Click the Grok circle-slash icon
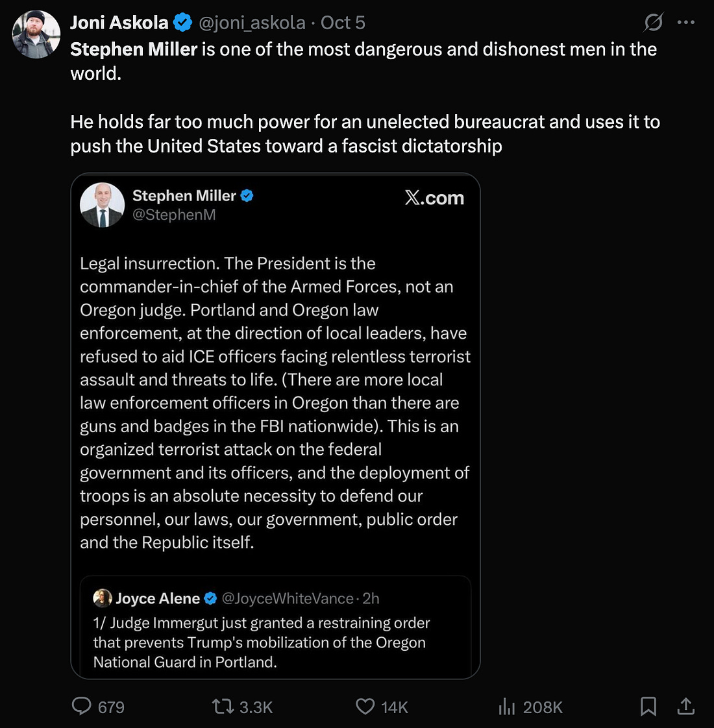The image size is (714, 728). [653, 23]
